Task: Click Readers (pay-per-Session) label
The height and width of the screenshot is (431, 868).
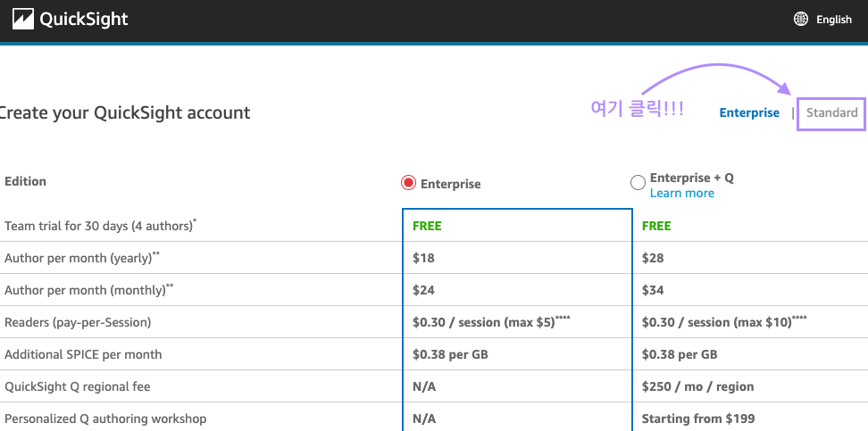Action: [78, 322]
